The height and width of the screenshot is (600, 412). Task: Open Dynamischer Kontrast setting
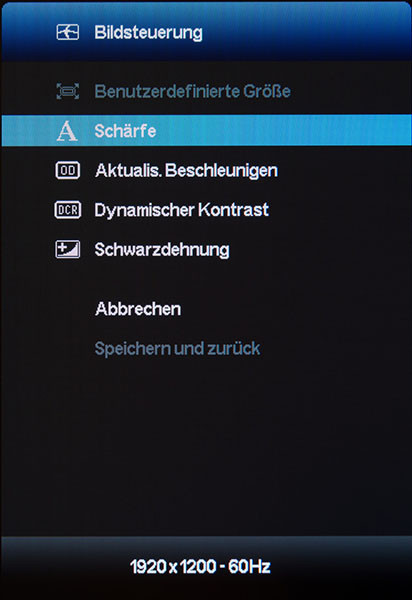point(181,210)
